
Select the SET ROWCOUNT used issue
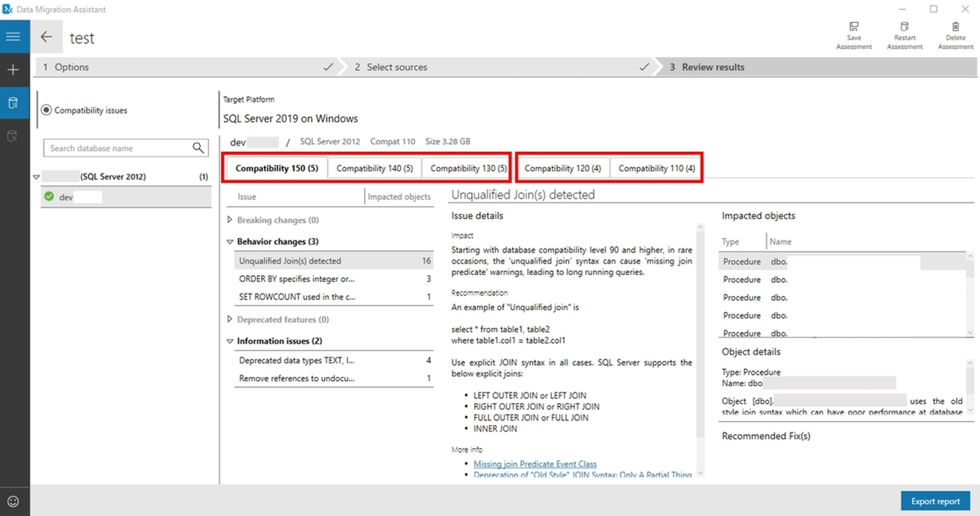click(334, 296)
